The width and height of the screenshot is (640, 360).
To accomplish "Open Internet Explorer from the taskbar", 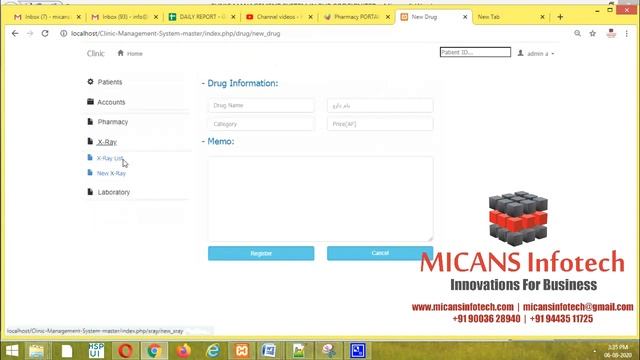I will 213,351.
